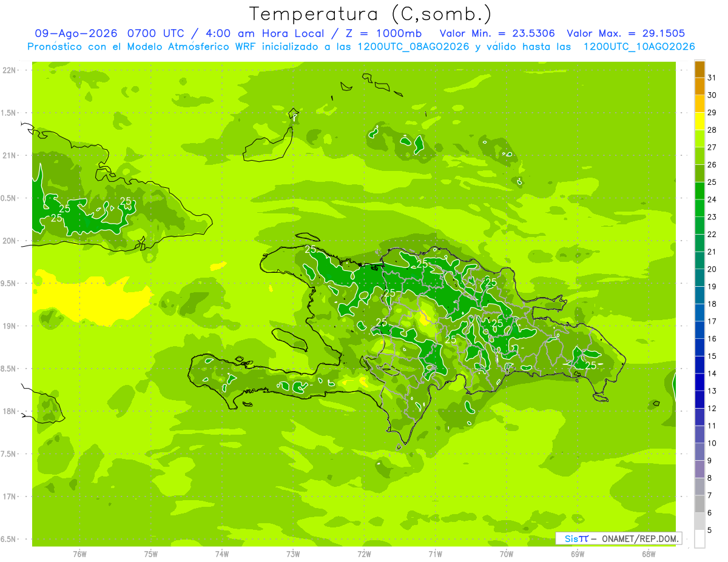Click the legend value '29'
728x562 pixels.
click(712, 112)
